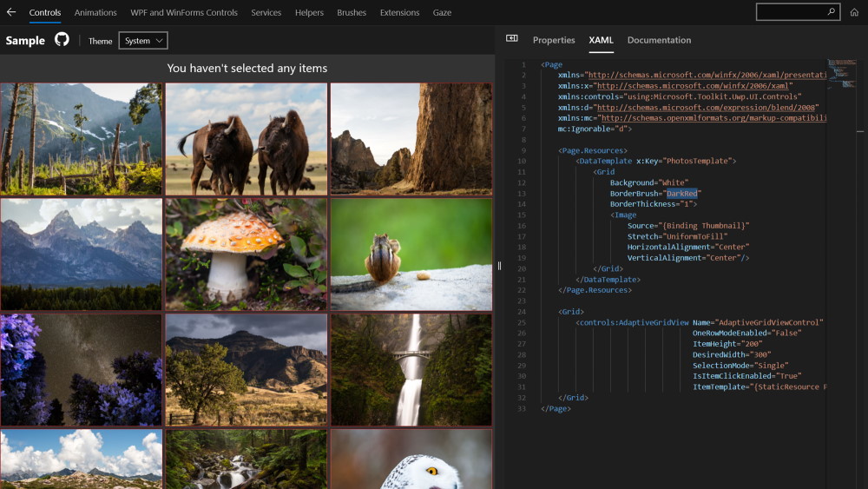Select the forest stream photo thumbnail
Screen dimensions: 868x489
247,459
